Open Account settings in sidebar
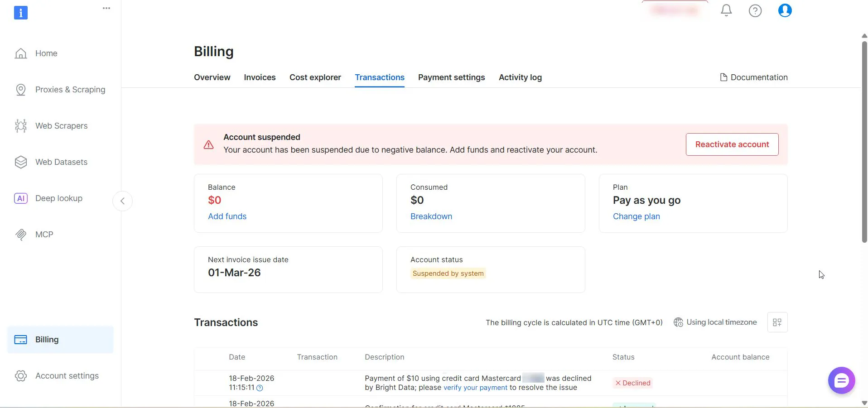 point(67,376)
